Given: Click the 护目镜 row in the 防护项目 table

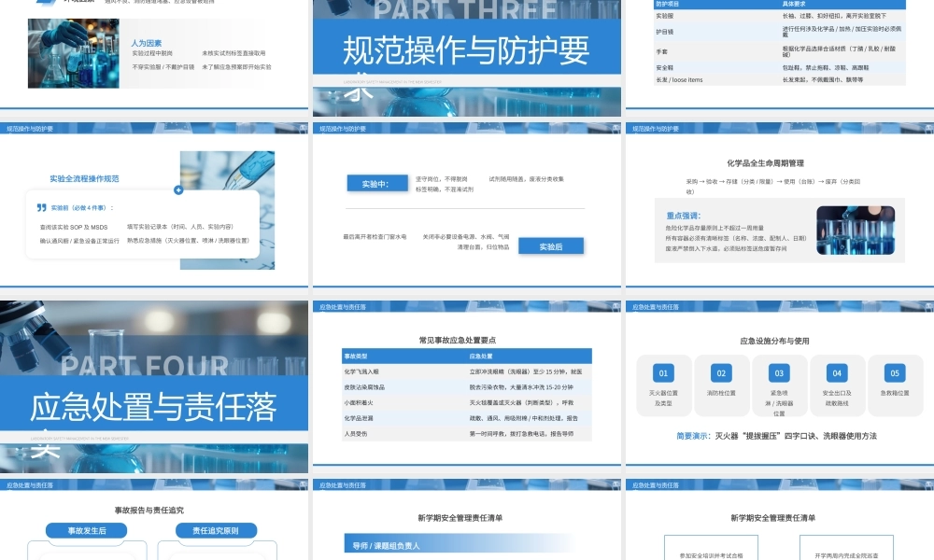Looking at the screenshot, I should [780, 32].
